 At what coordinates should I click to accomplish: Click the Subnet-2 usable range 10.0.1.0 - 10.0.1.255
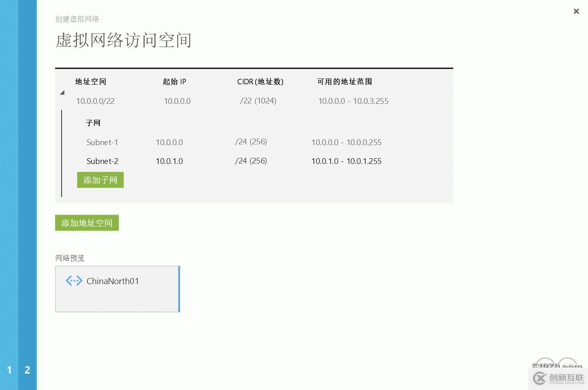tap(346, 161)
